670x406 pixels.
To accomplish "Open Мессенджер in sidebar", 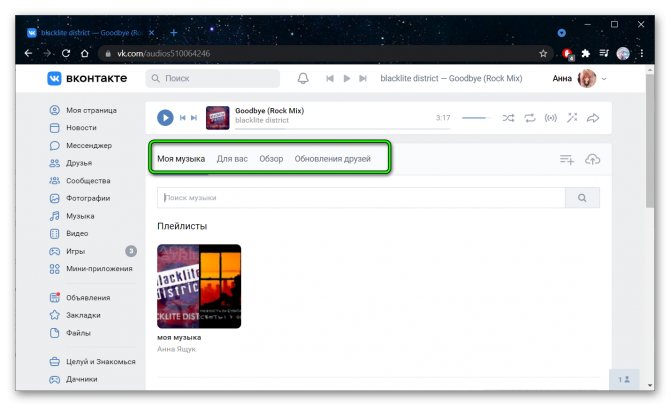I will click(x=81, y=146).
